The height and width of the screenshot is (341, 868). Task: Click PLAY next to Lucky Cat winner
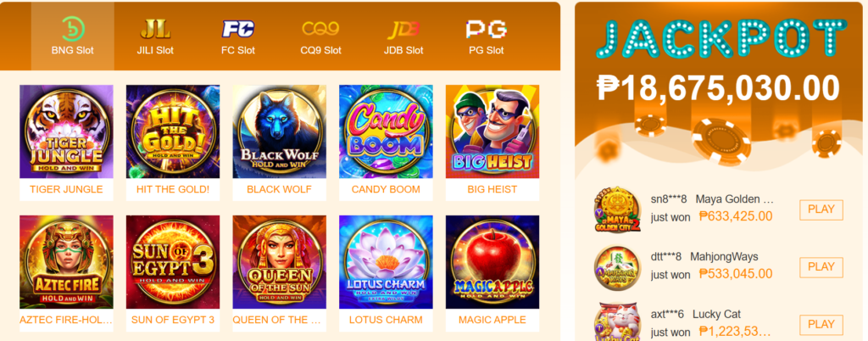point(821,325)
